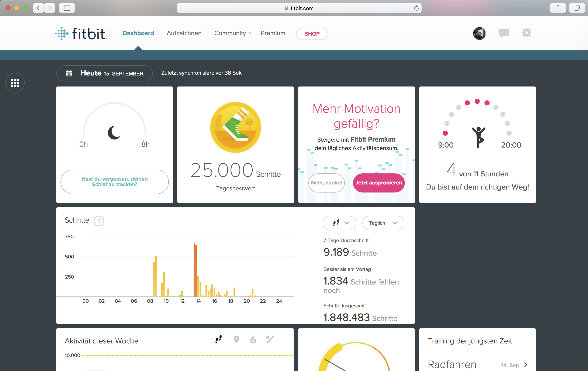Open the dashboard tile grid menu
Screen dimensions: 588x371
[x=15, y=83]
